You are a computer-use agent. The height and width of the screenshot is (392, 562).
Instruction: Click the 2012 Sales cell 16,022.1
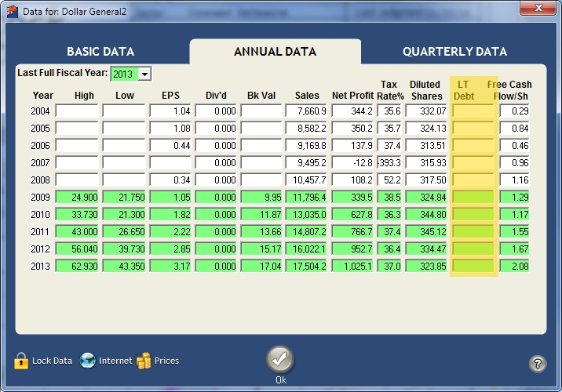306,249
